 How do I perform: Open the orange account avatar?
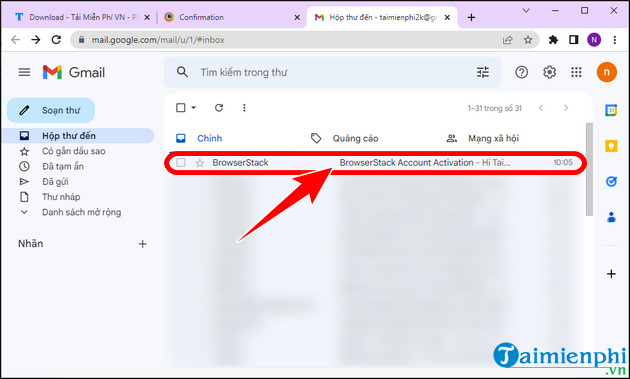606,72
